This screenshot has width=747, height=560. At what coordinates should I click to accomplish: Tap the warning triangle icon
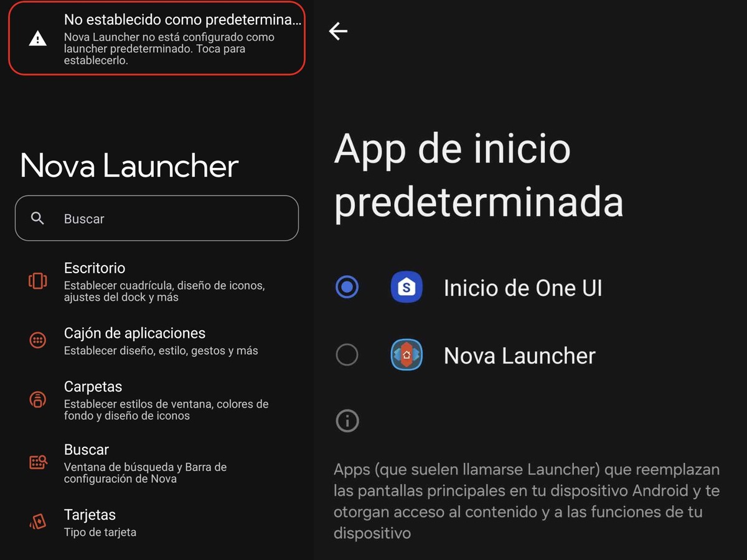pos(38,39)
